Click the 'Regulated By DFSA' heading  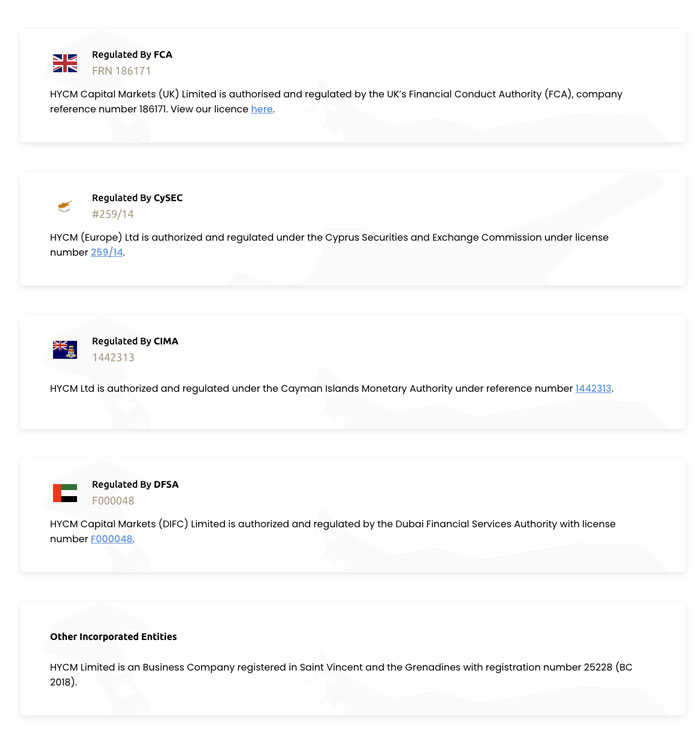135,484
